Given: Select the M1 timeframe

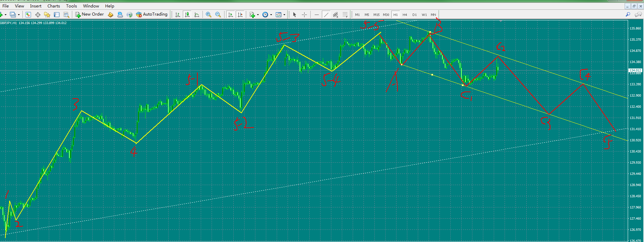Looking at the screenshot, I should click(x=357, y=15).
